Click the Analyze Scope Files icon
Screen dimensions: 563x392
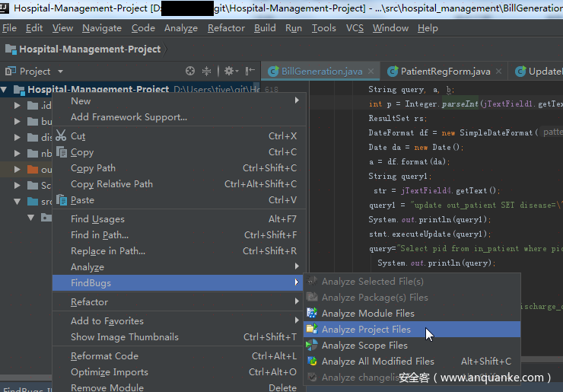pyautogui.click(x=312, y=345)
